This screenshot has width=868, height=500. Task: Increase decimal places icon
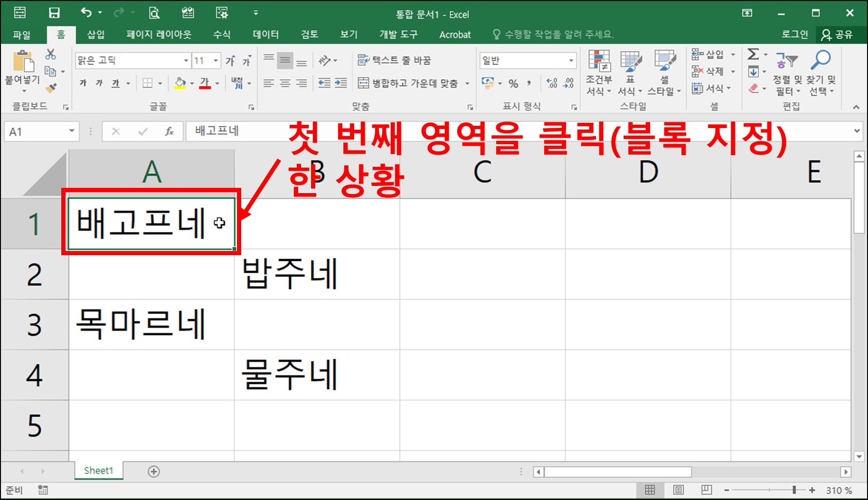tap(552, 83)
